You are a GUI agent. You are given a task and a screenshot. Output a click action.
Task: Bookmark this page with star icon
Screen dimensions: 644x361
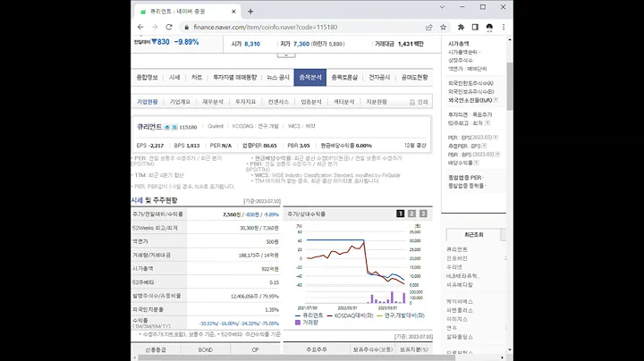pos(443,27)
